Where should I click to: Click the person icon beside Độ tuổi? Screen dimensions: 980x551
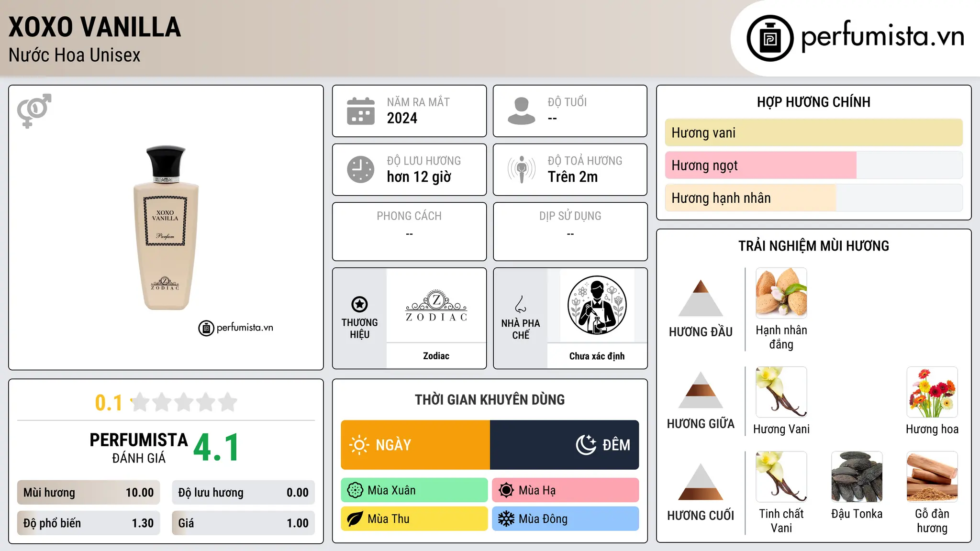coord(522,111)
